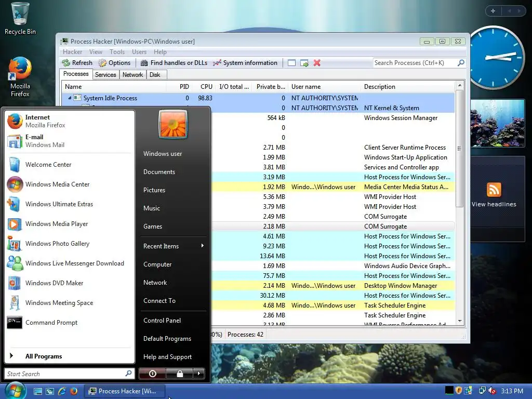Open the Help menu
Image resolution: width=532 pixels, height=399 pixels.
pos(160,52)
